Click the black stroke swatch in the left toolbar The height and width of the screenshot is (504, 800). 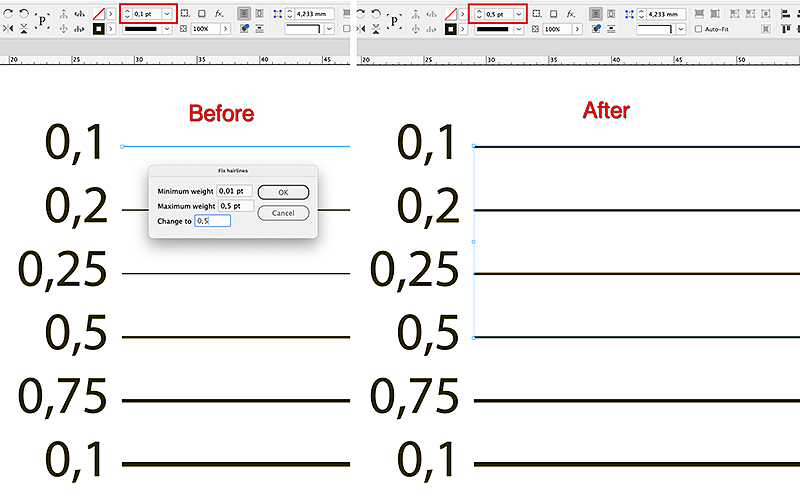[100, 30]
